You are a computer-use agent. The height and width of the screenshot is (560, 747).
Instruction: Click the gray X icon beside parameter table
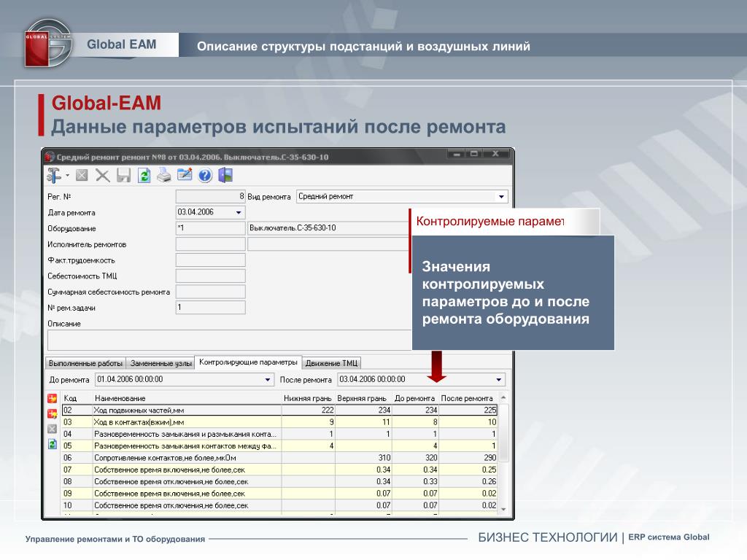53,429
